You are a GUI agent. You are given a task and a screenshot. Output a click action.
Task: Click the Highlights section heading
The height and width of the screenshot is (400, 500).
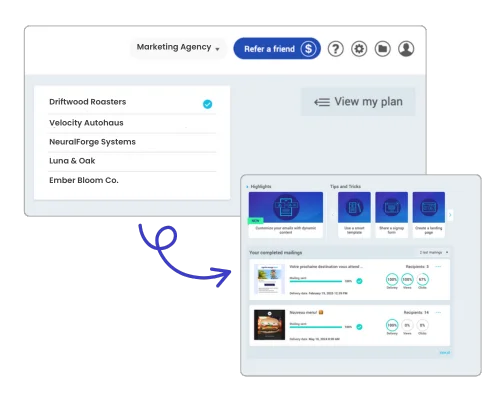coord(261,186)
